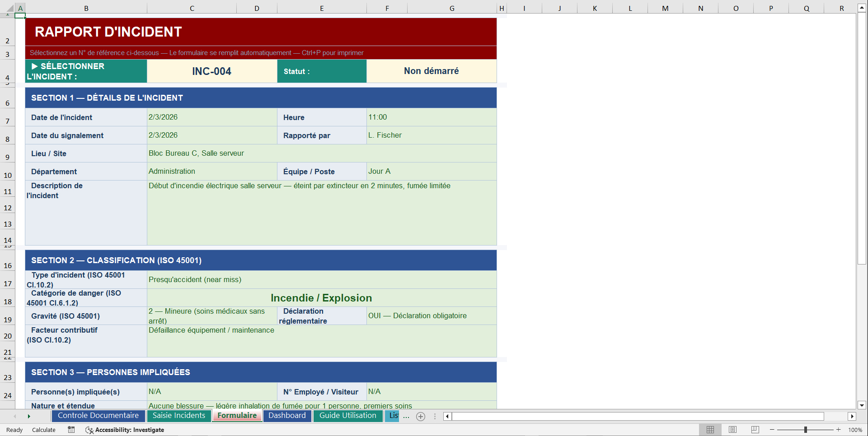
Task: Click the SÉLECTIONNER L'INCIDENT button
Action: tap(85, 71)
